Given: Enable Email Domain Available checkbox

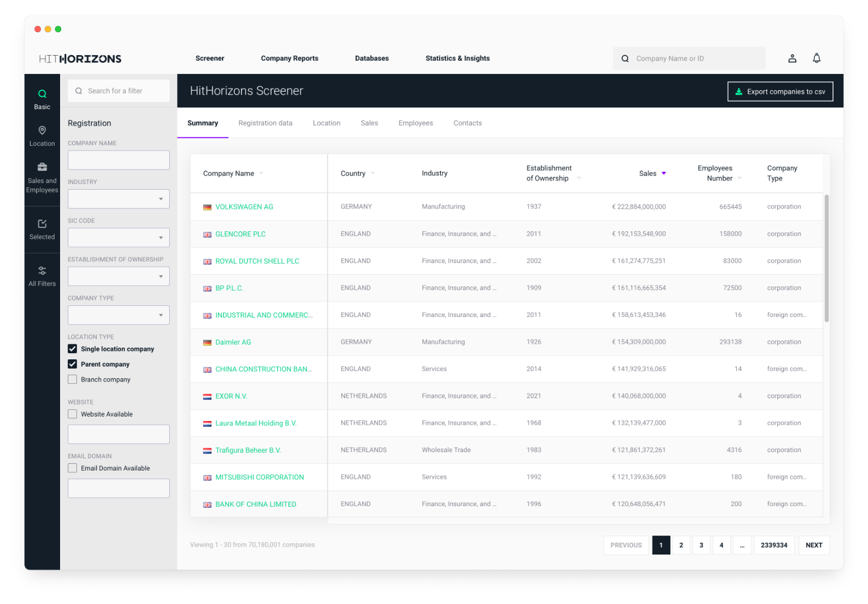Looking at the screenshot, I should [x=72, y=468].
